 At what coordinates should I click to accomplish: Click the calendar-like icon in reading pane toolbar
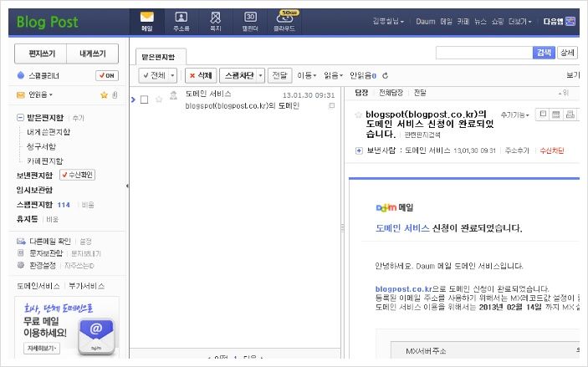click(556, 114)
